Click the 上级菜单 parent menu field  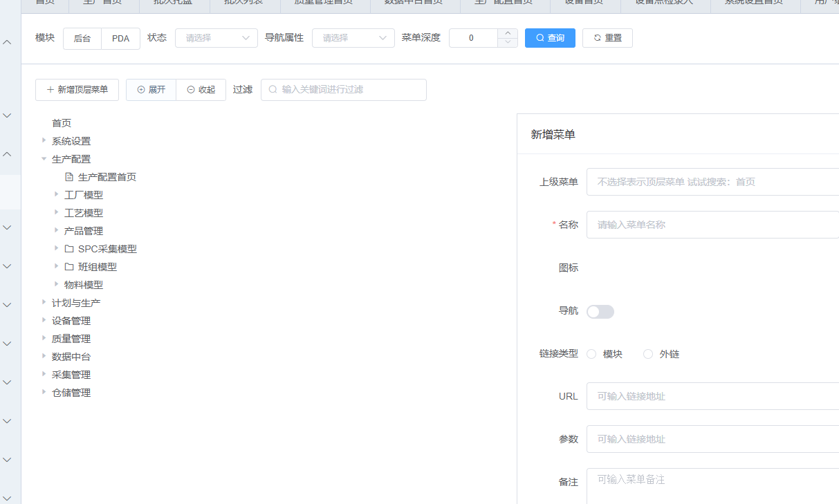pyautogui.click(x=712, y=182)
